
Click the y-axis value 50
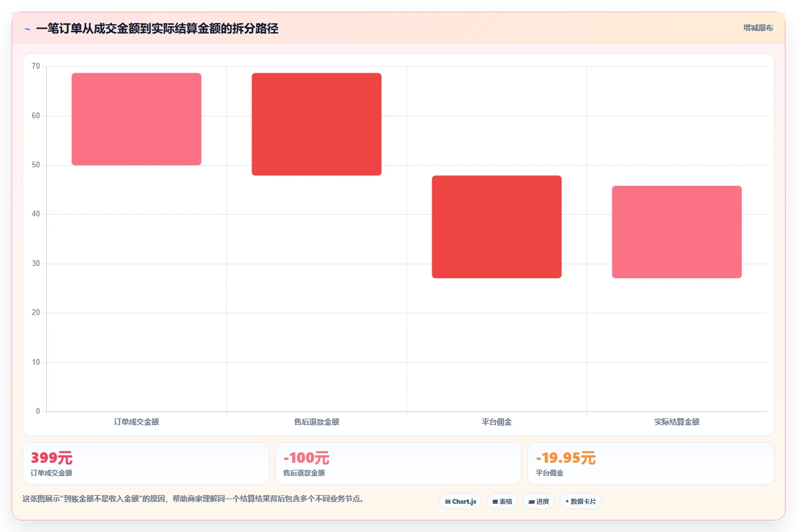click(36, 165)
